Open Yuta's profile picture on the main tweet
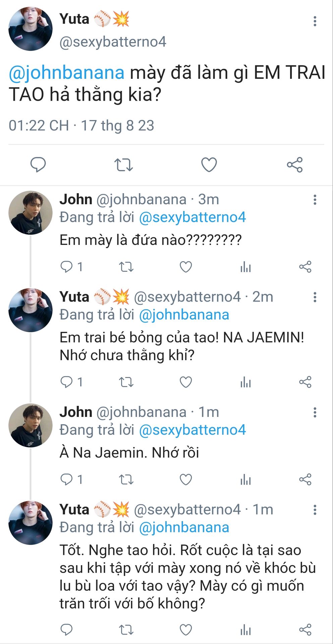 pyautogui.click(x=30, y=29)
